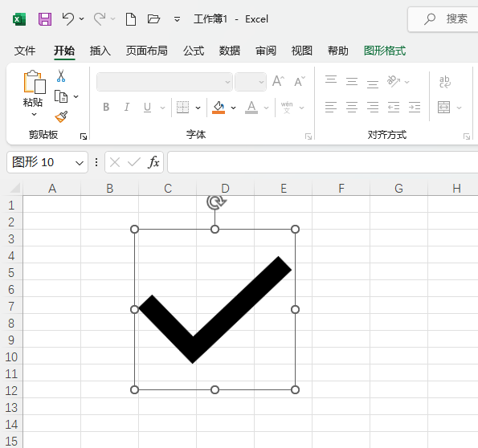
Task: Expand the copy options arrow
Action: tap(76, 96)
